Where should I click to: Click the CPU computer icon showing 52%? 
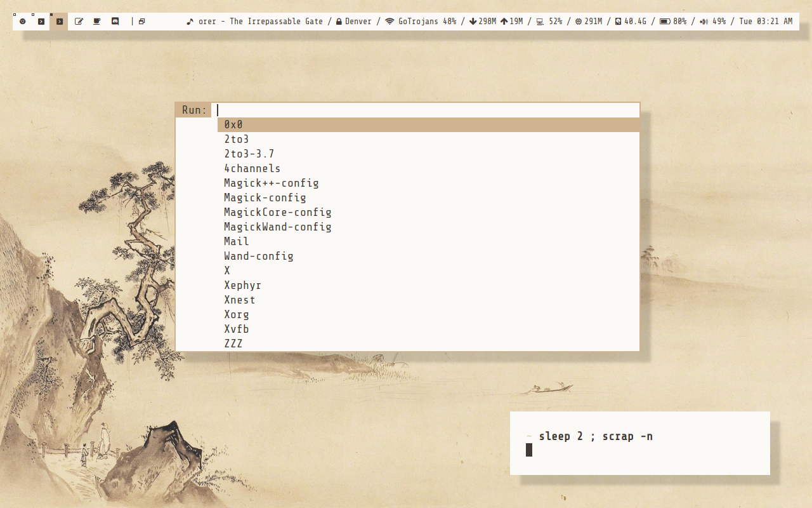point(540,22)
